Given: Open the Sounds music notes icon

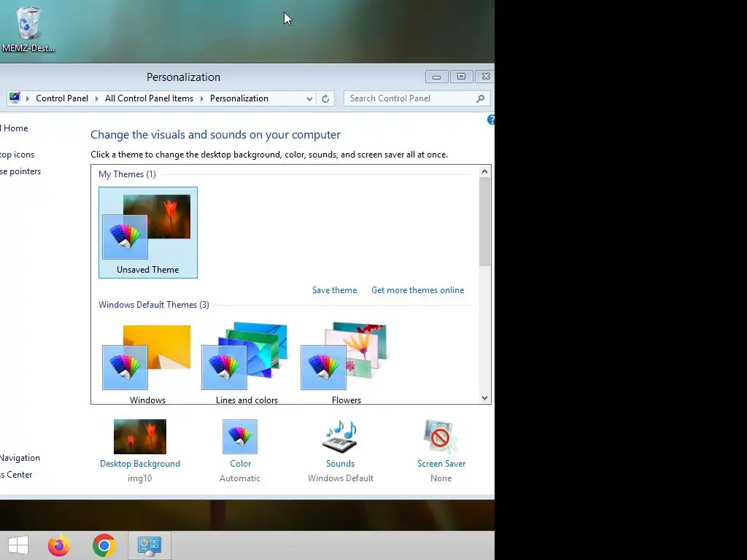Looking at the screenshot, I should pos(340,436).
